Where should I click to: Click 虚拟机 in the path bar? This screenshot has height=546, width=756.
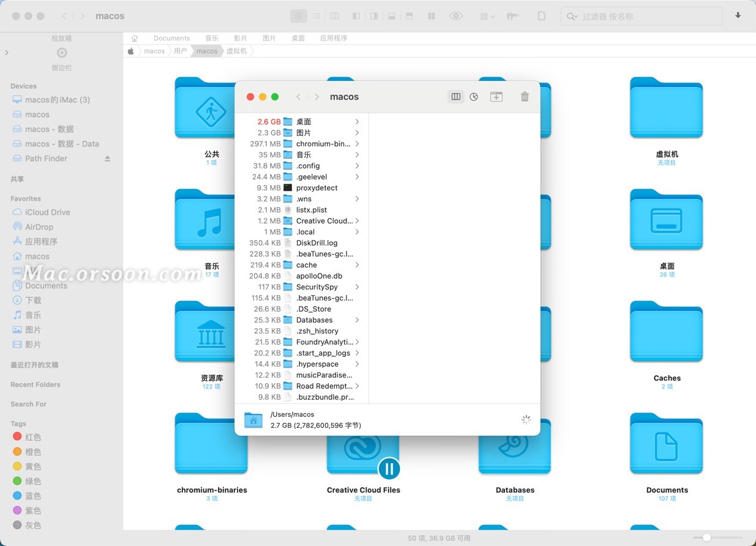click(237, 51)
